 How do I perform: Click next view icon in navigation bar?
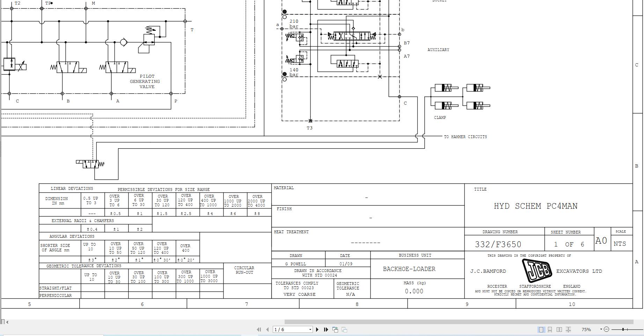tap(344, 329)
